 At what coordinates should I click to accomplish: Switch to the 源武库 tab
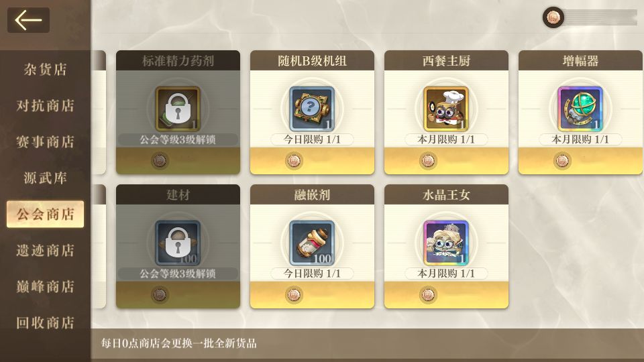point(45,178)
